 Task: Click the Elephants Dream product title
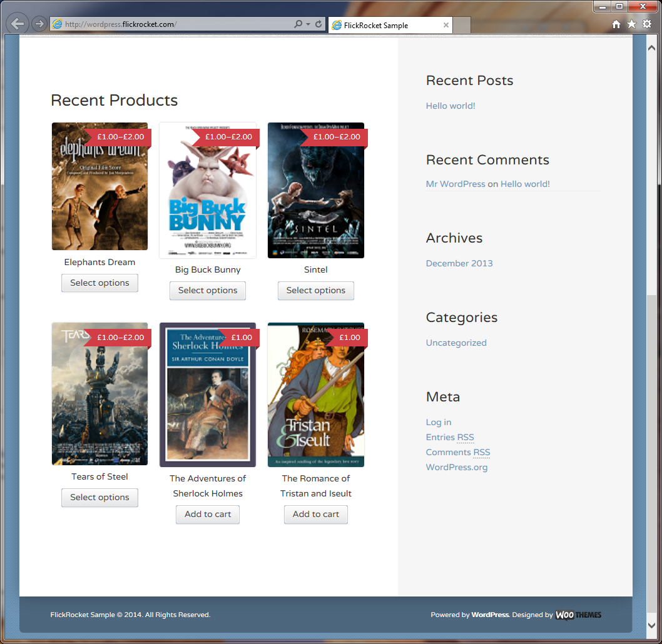point(99,263)
